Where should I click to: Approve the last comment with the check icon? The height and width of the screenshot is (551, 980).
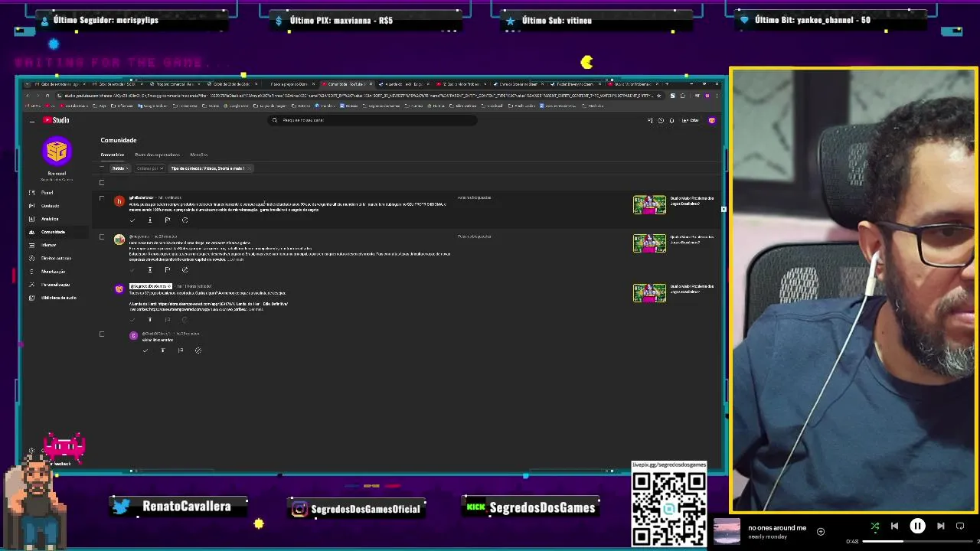(145, 350)
